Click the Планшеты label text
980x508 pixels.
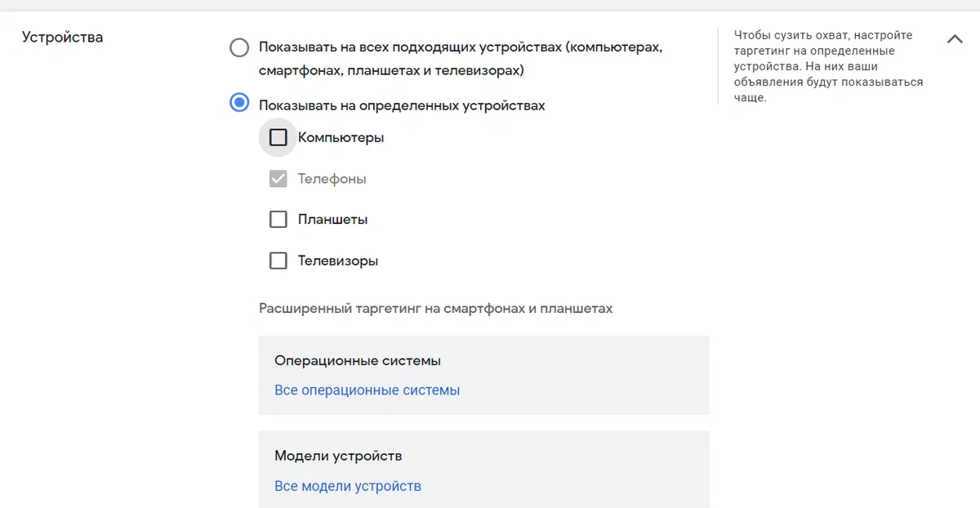point(332,219)
